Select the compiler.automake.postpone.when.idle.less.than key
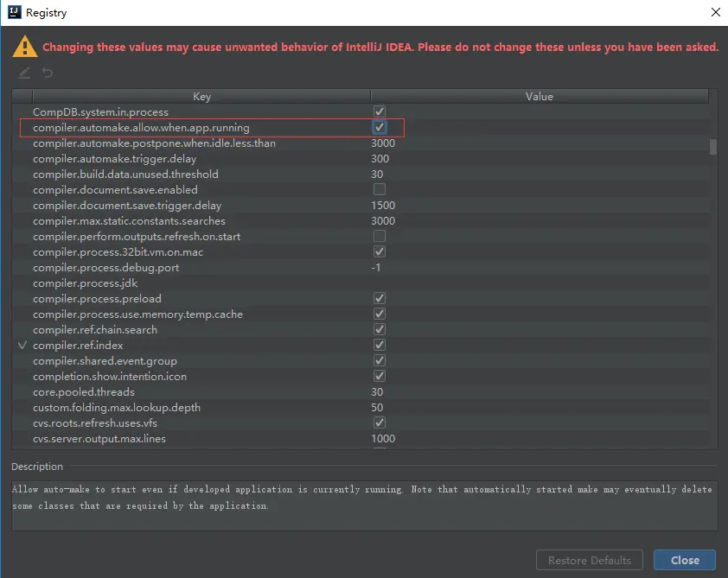This screenshot has height=578, width=728. click(154, 143)
